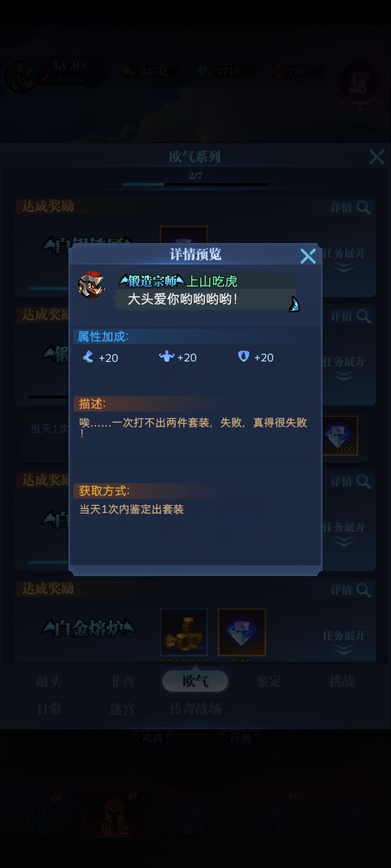Image resolution: width=391 pixels, height=868 pixels.
Task: Tap the boar helmet avatar in popup
Action: (x=92, y=285)
